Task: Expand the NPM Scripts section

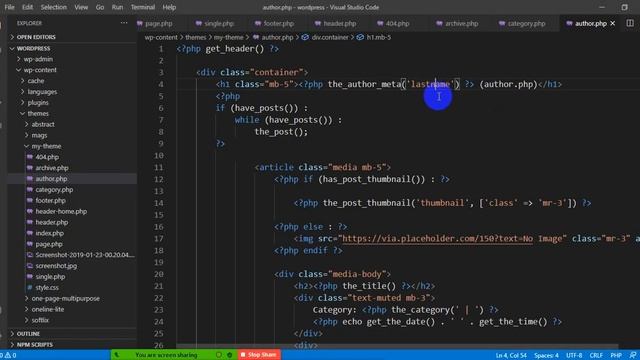Action: point(34,345)
